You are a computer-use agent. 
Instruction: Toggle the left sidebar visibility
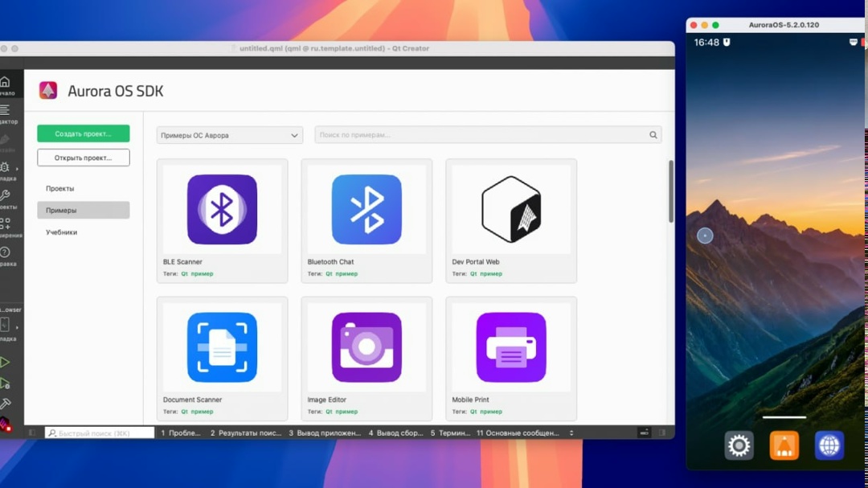point(32,433)
